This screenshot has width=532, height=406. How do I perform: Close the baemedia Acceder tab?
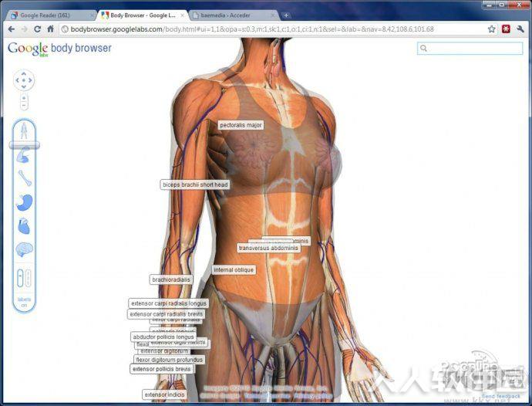pyautogui.click(x=273, y=15)
